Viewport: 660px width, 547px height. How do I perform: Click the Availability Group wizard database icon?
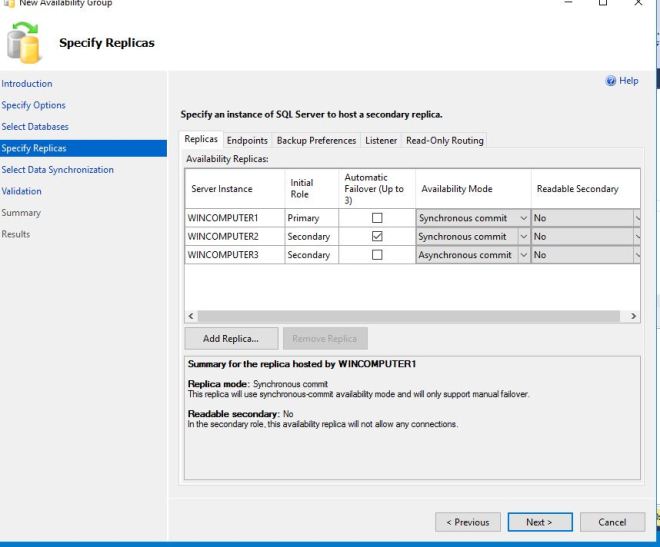pyautogui.click(x=21, y=42)
